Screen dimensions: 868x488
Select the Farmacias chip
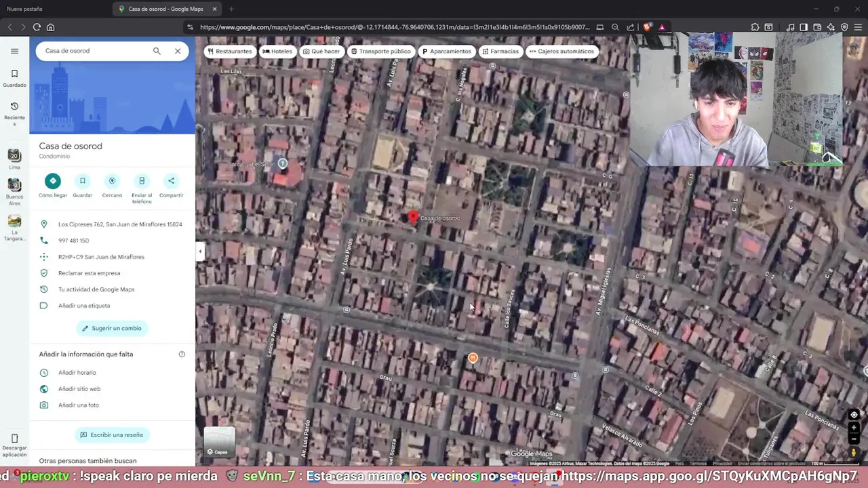(x=500, y=52)
